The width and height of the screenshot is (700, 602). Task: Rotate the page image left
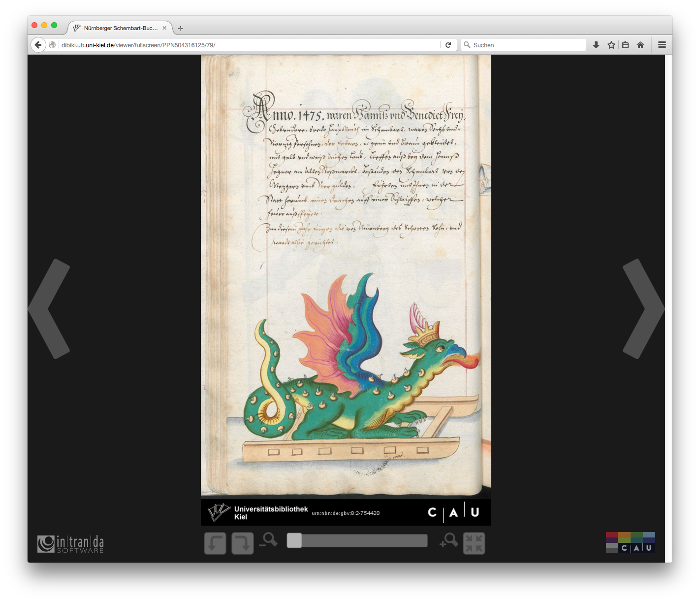click(215, 543)
